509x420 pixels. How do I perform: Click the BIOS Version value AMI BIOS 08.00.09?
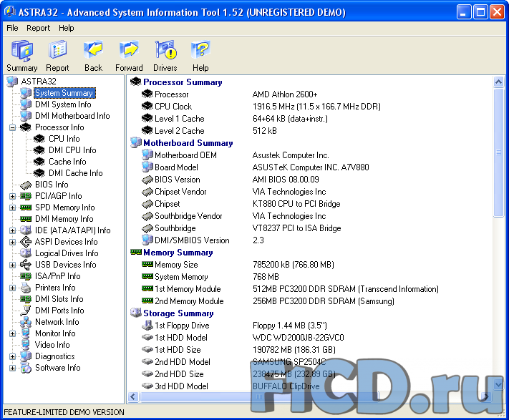(286, 180)
